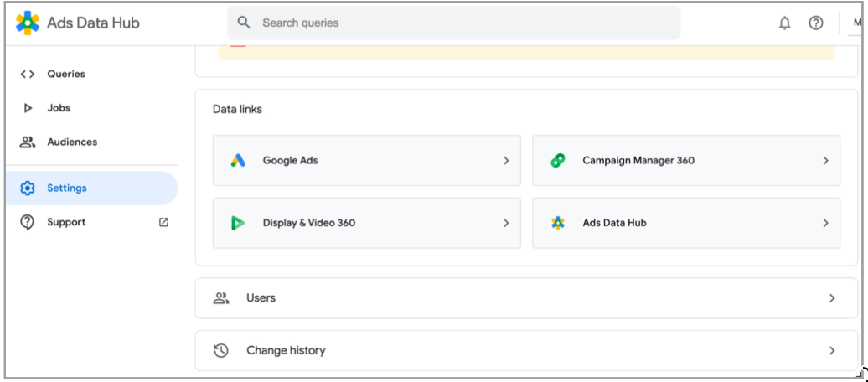Image resolution: width=868 pixels, height=382 pixels.
Task: Open Jobs in the sidebar
Action: (x=59, y=108)
